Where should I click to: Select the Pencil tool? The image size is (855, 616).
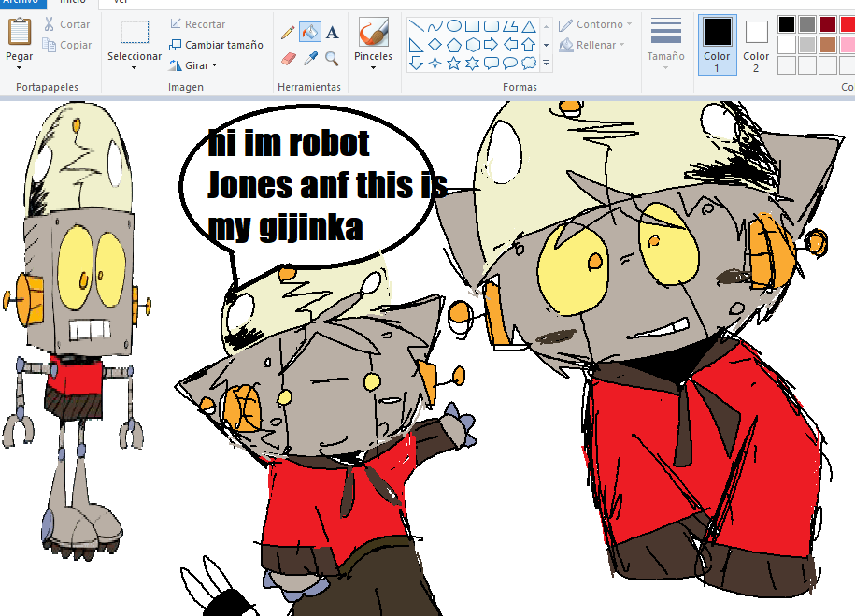288,32
